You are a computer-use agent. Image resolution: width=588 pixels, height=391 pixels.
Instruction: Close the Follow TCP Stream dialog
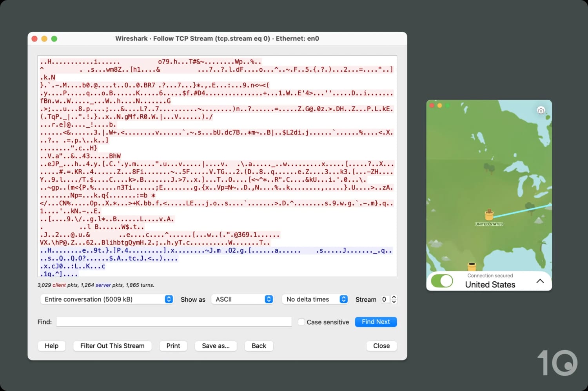click(381, 346)
